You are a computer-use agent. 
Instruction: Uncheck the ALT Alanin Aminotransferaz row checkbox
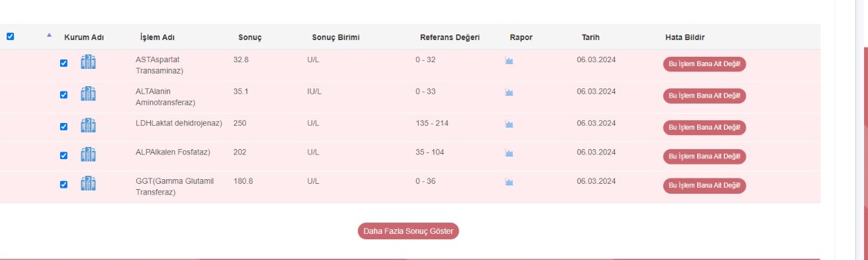click(x=63, y=94)
